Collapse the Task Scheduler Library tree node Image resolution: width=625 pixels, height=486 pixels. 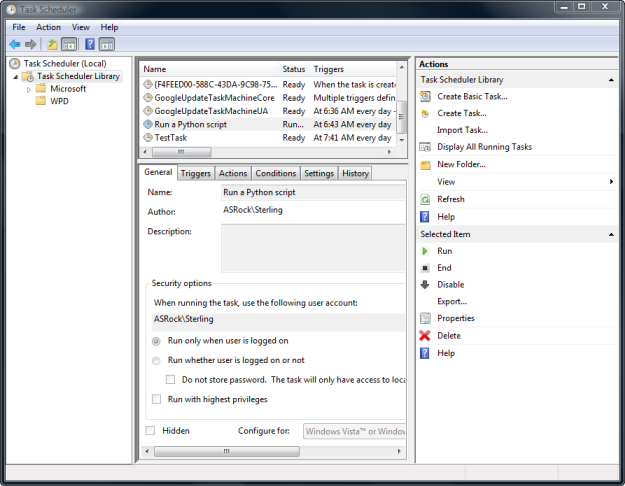pyautogui.click(x=16, y=77)
